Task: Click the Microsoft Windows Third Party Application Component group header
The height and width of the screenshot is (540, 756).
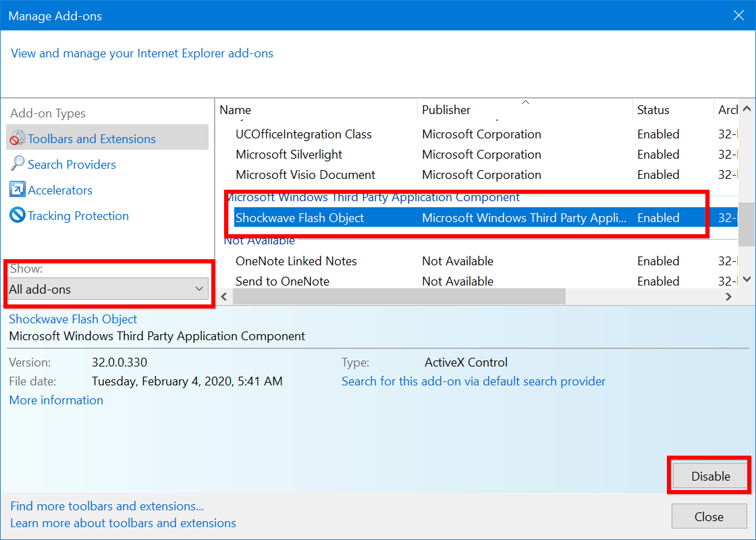Action: pyautogui.click(x=372, y=197)
